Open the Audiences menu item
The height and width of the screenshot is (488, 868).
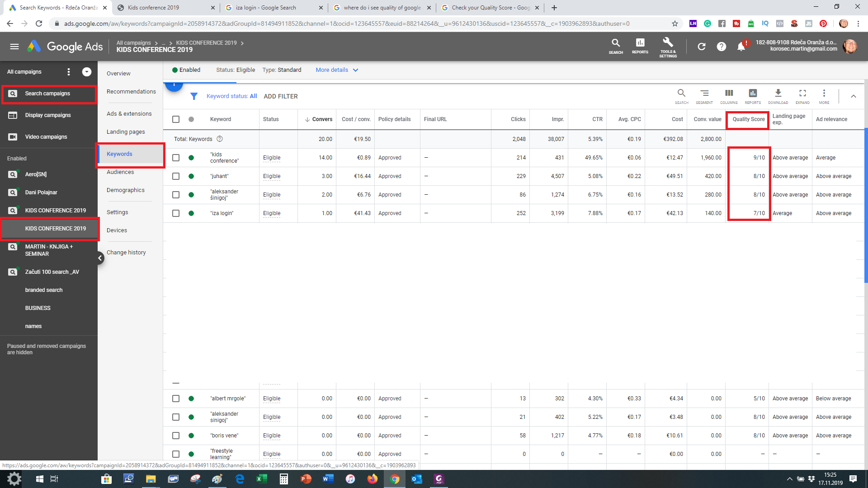(120, 172)
